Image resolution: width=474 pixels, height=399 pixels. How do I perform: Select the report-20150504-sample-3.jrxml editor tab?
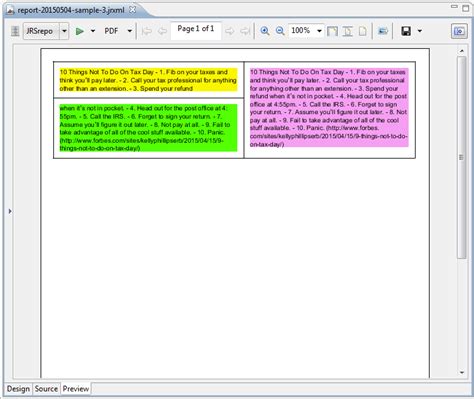71,10
